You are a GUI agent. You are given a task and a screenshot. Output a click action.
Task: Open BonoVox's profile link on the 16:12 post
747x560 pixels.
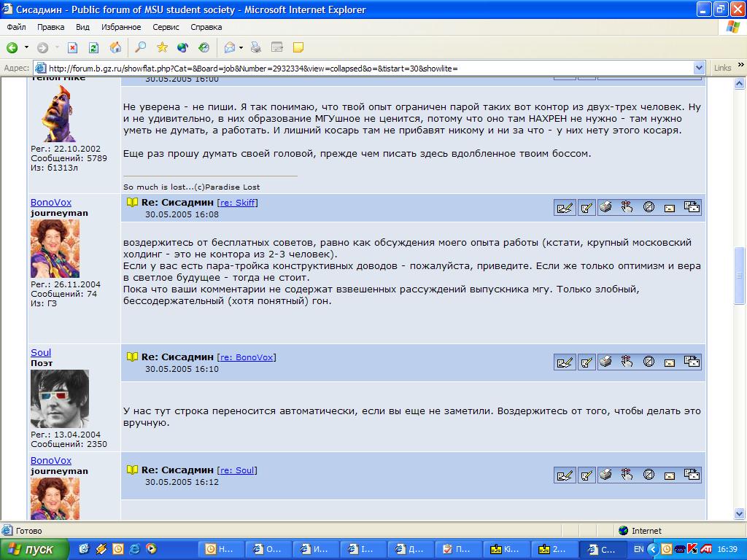tap(51, 461)
